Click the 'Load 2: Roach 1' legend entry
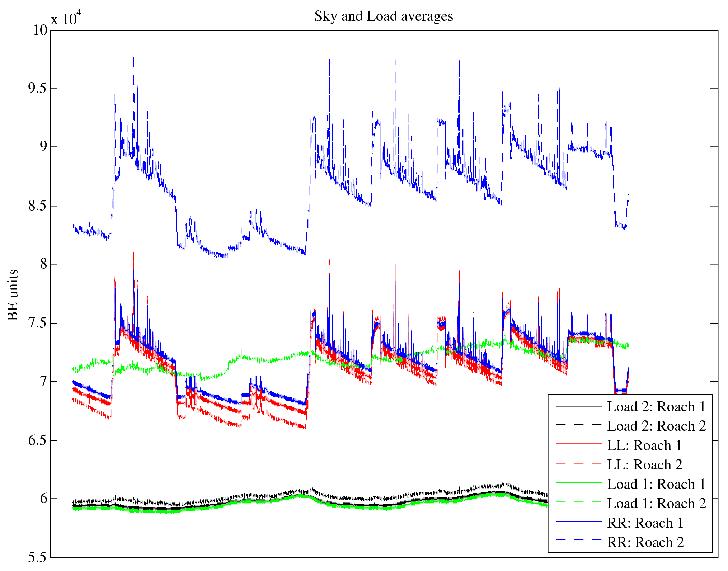 point(656,407)
